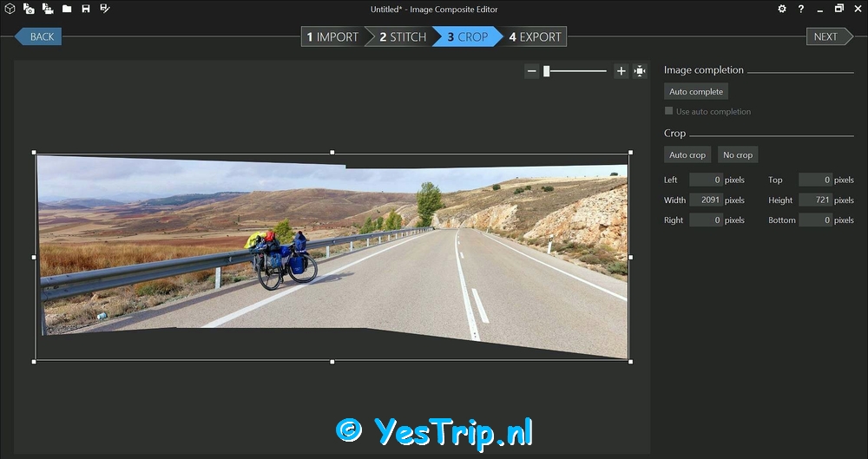Zoom out with the minus button

tap(532, 71)
